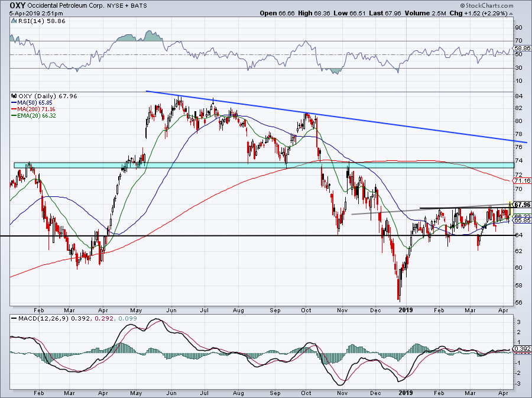Click the 5-Apr-2019 2:51pm timestamp

click(36, 14)
